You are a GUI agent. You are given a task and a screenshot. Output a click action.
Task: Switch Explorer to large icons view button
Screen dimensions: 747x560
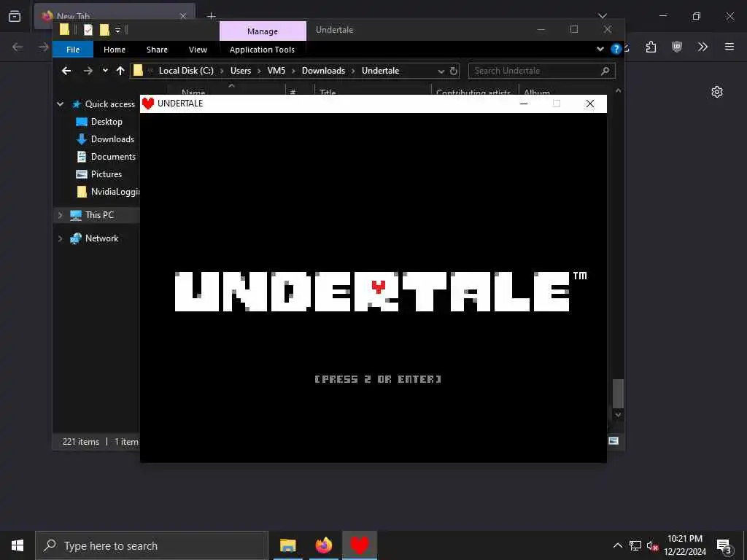click(x=614, y=441)
